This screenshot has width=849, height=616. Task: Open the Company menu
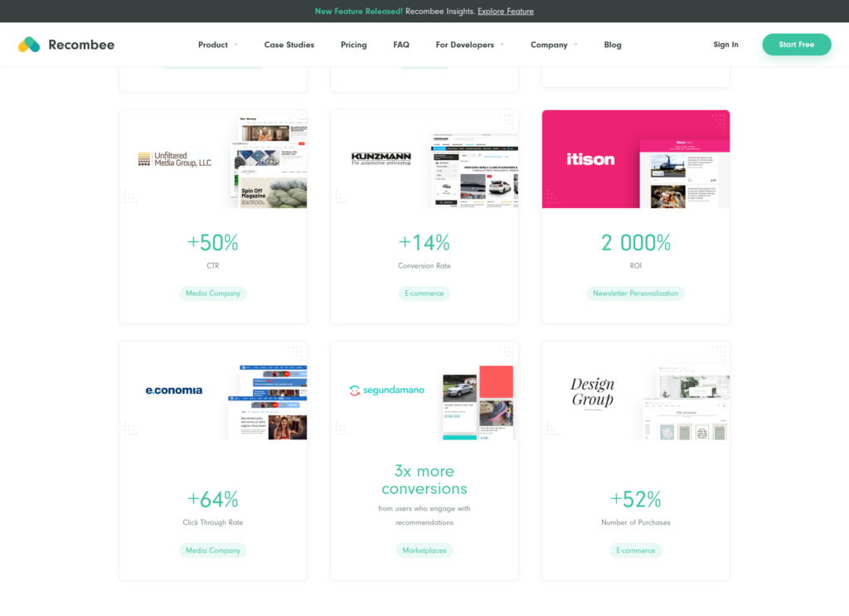tap(549, 45)
